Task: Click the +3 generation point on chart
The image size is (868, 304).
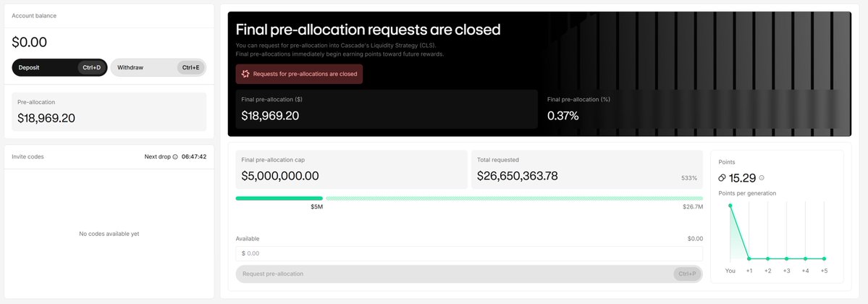Action: tap(787, 258)
